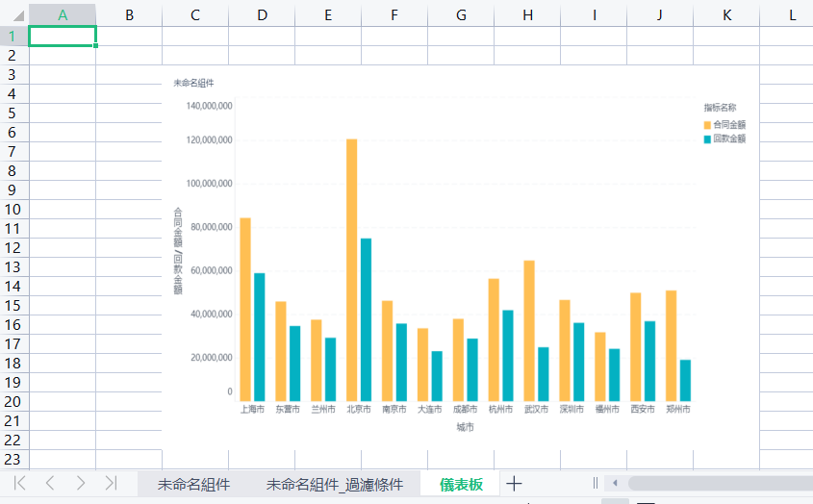Screen dimensions: 813x504
Task: Click the 东营市 axis label
Action: tap(288, 409)
